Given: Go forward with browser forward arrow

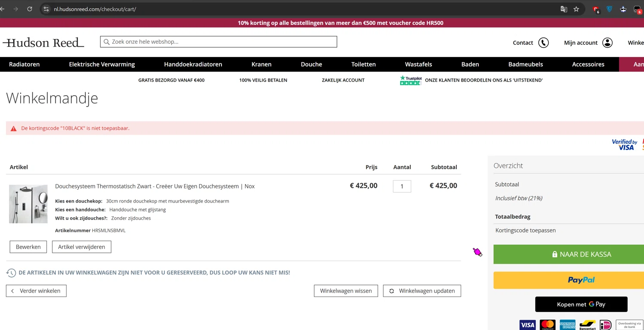Looking at the screenshot, I should 16,9.
